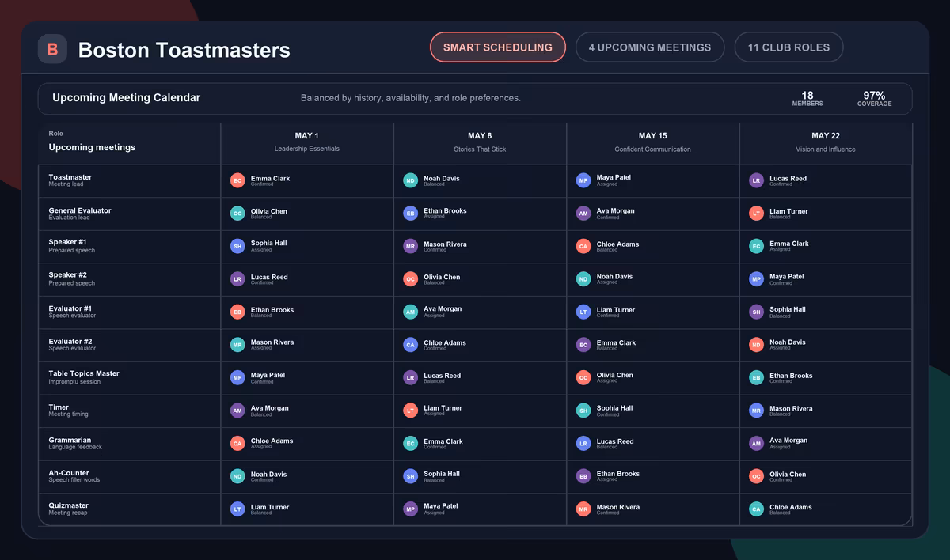Select Ethan Brooks in May 15 Ah-Counter cell
The width and height of the screenshot is (950, 560).
pos(617,475)
